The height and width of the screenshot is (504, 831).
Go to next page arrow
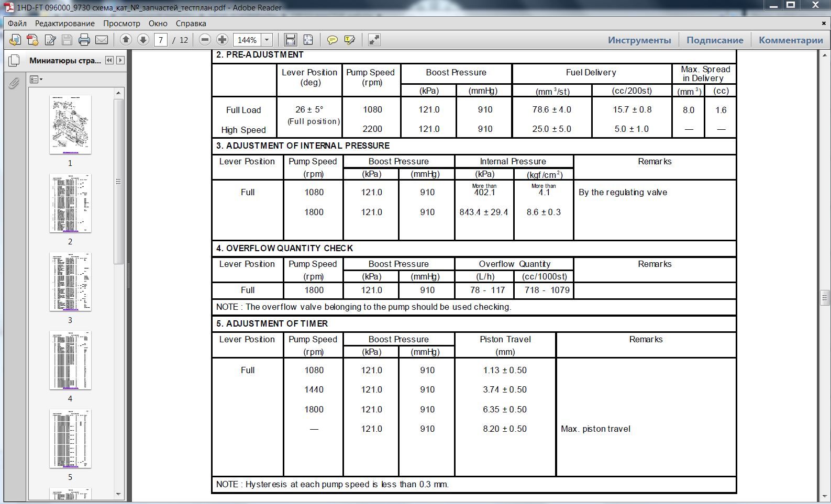click(x=143, y=40)
